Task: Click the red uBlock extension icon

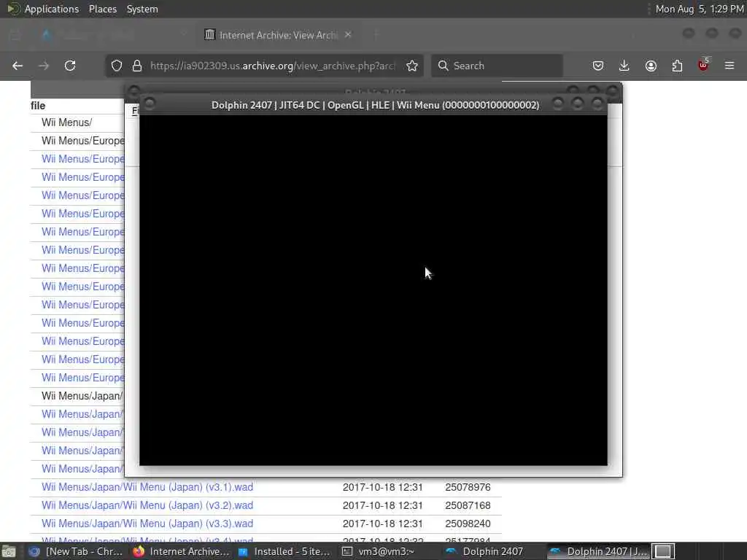Action: tap(703, 65)
